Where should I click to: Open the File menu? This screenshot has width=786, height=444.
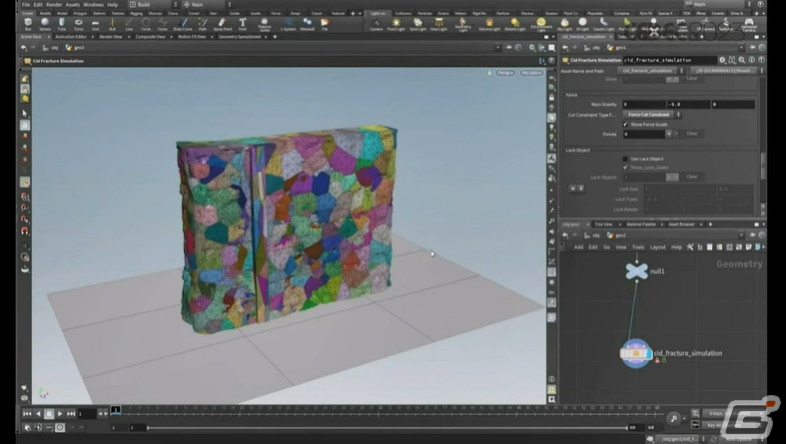[26, 5]
